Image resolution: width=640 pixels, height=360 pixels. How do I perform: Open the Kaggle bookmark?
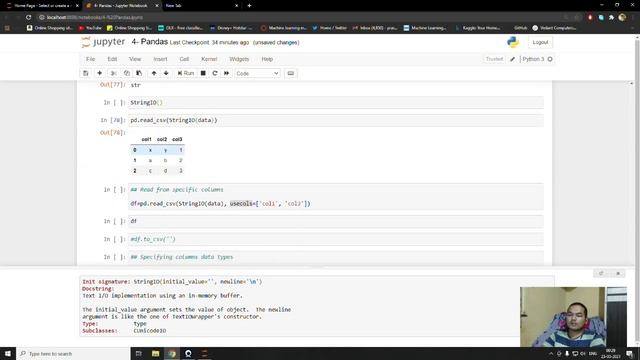click(x=478, y=28)
